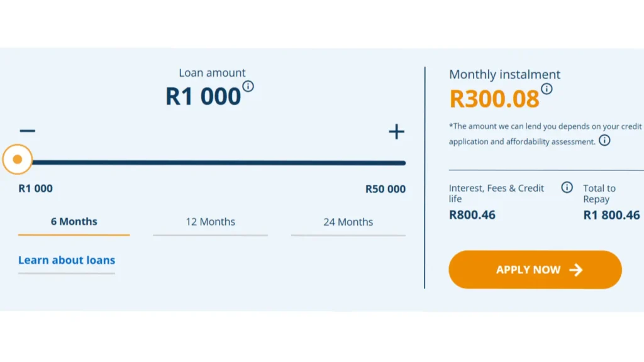View the affordability assessment info icon
This screenshot has width=644, height=362.
[x=604, y=140]
